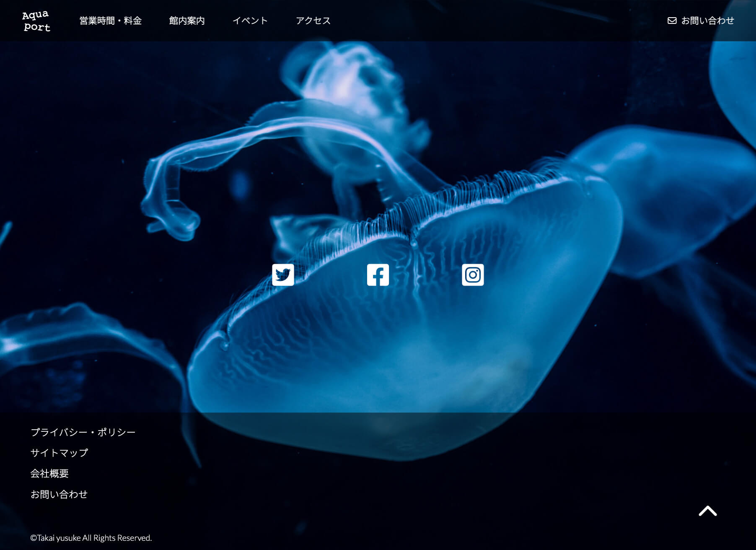
Task: Open the プライバシー・ポリシー footer link
Action: point(83,432)
